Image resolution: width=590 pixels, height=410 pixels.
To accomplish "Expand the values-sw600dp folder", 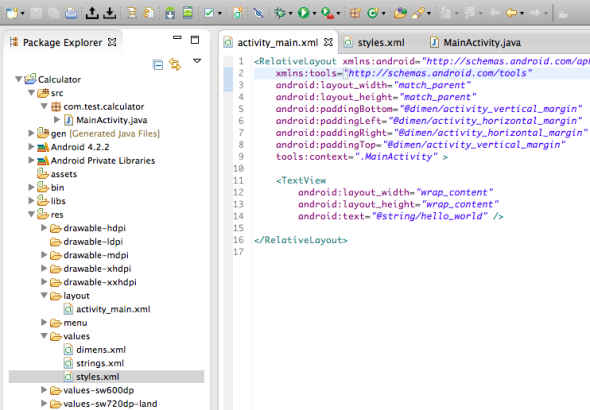I will pyautogui.click(x=44, y=390).
